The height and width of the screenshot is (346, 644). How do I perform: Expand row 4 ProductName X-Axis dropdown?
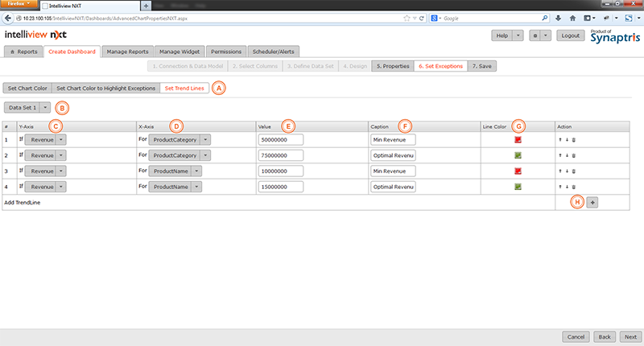(196, 187)
